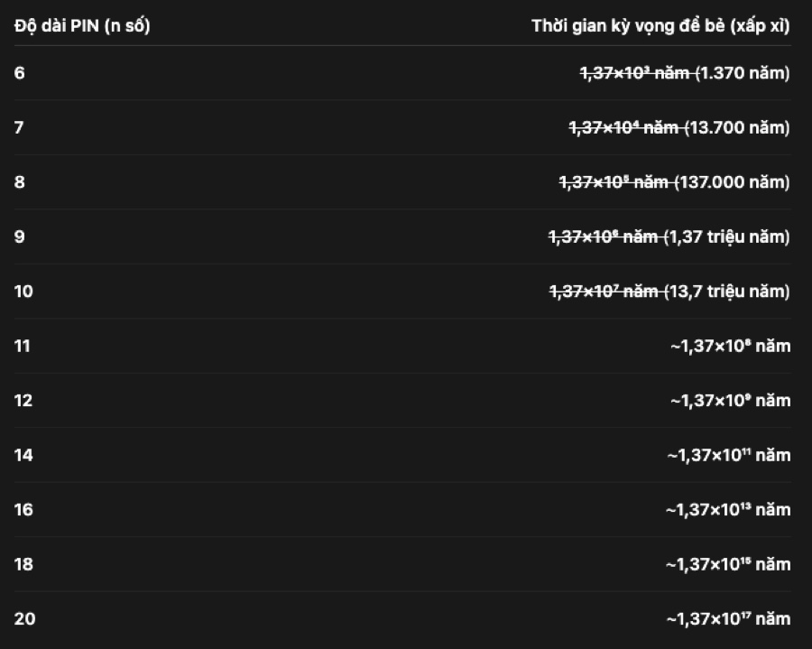Viewport: 812px width, 649px height.
Task: Click the "(137.000 năm)" time value
Action: click(732, 182)
